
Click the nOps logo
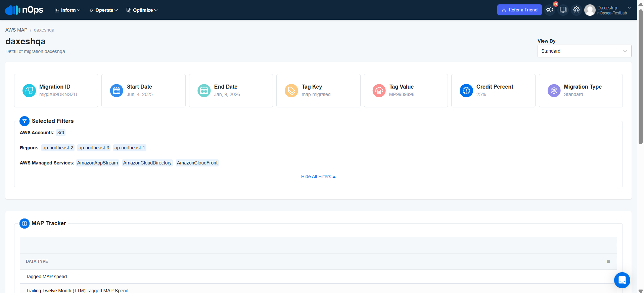click(24, 10)
